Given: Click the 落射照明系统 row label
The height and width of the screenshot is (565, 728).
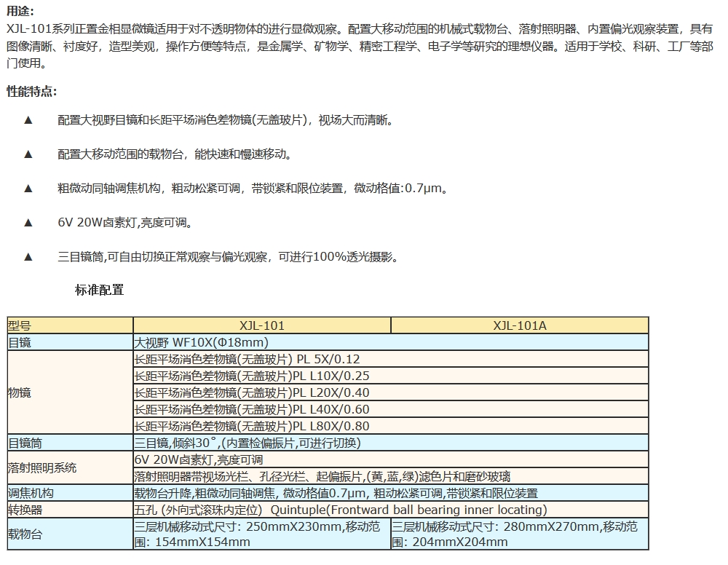Looking at the screenshot, I should pos(70,468).
